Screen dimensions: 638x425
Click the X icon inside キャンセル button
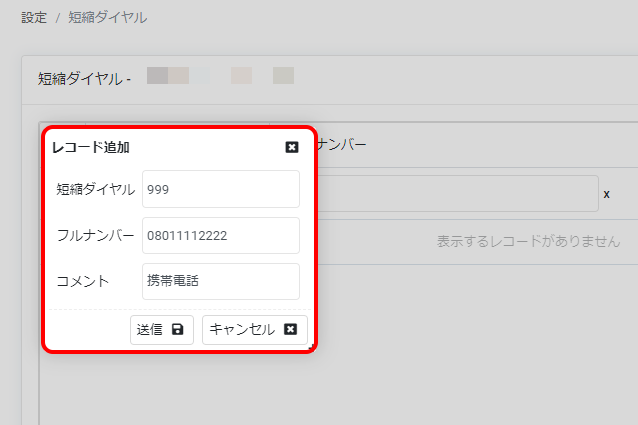[x=291, y=330]
